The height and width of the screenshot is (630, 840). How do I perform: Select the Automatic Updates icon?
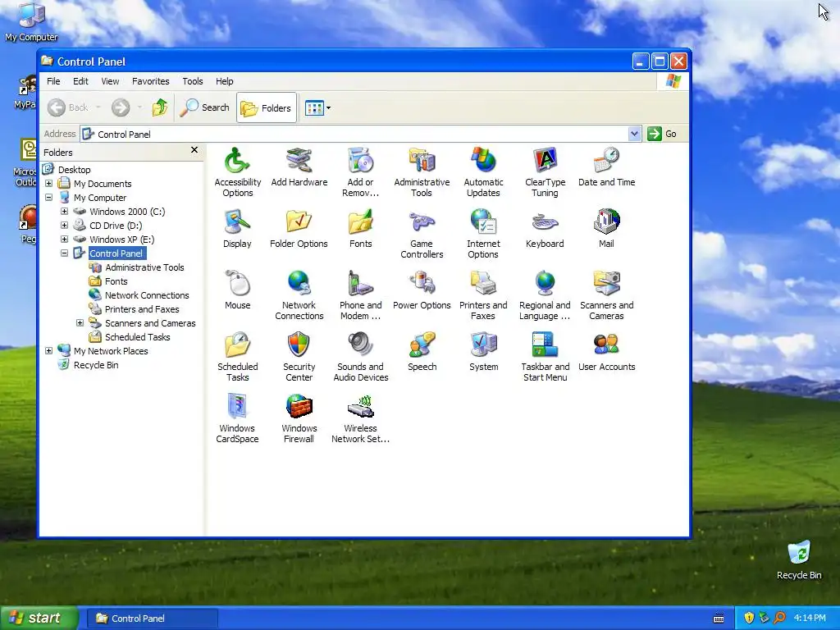click(483, 172)
